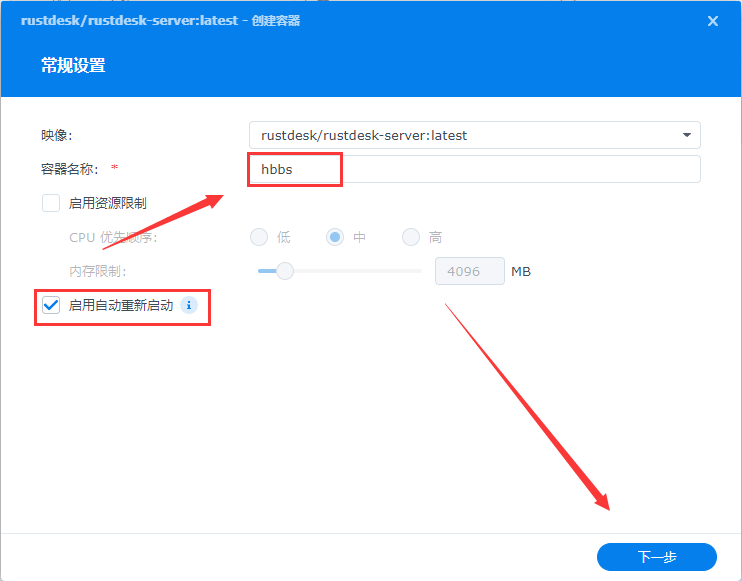Select low CPU priority radio button
This screenshot has height=581, width=742.
coord(259,237)
